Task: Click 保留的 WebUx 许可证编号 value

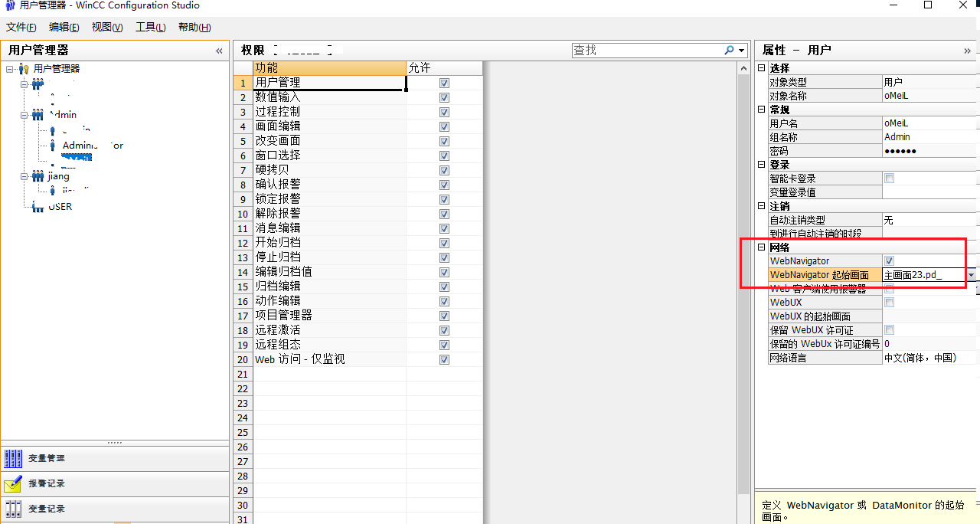Action: [x=930, y=344]
